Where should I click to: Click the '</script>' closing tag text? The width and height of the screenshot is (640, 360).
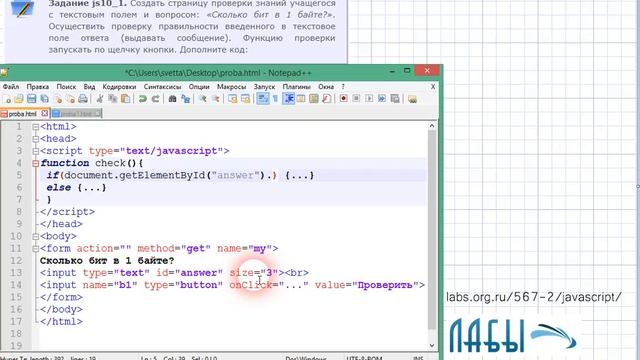(67, 212)
